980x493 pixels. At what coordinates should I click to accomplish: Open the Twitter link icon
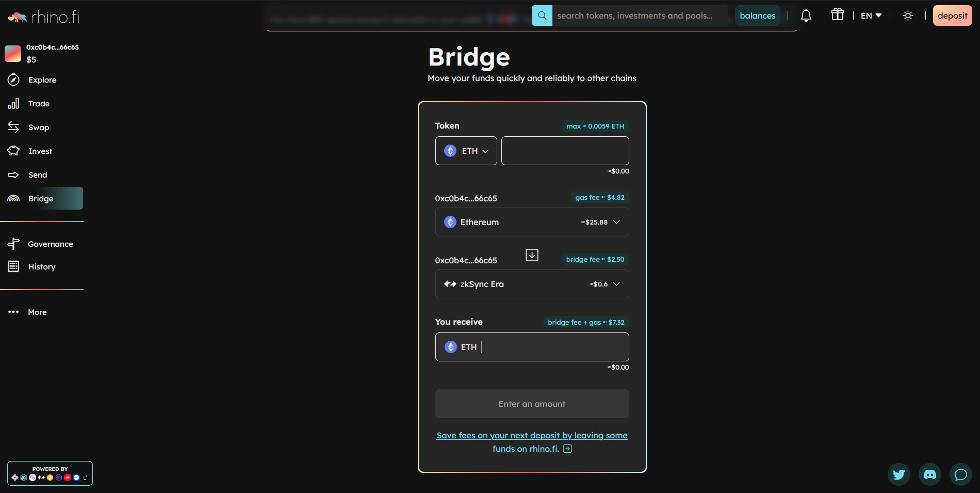(x=899, y=474)
